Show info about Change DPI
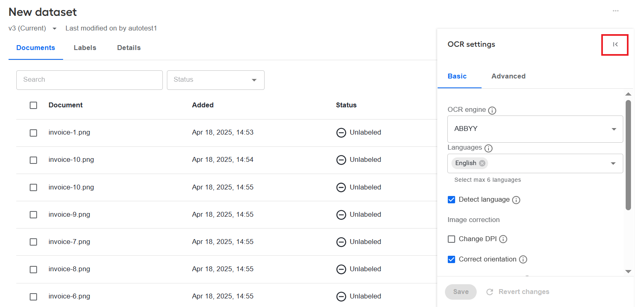The height and width of the screenshot is (307, 644). tap(503, 239)
